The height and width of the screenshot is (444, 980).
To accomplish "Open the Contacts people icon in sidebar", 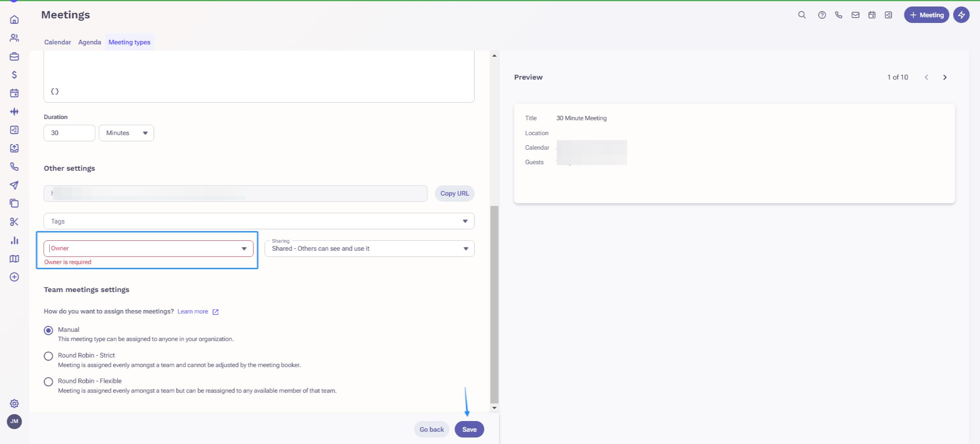I will pyautogui.click(x=14, y=38).
